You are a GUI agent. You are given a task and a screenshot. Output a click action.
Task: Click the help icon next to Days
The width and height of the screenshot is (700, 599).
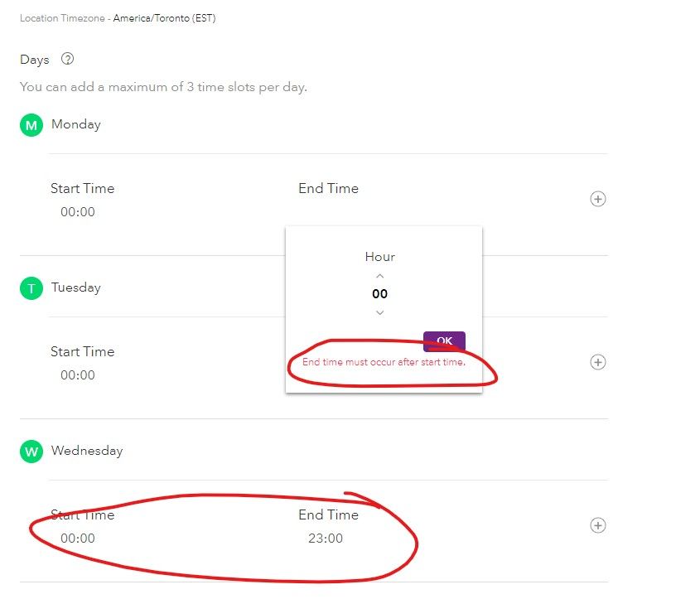point(68,60)
